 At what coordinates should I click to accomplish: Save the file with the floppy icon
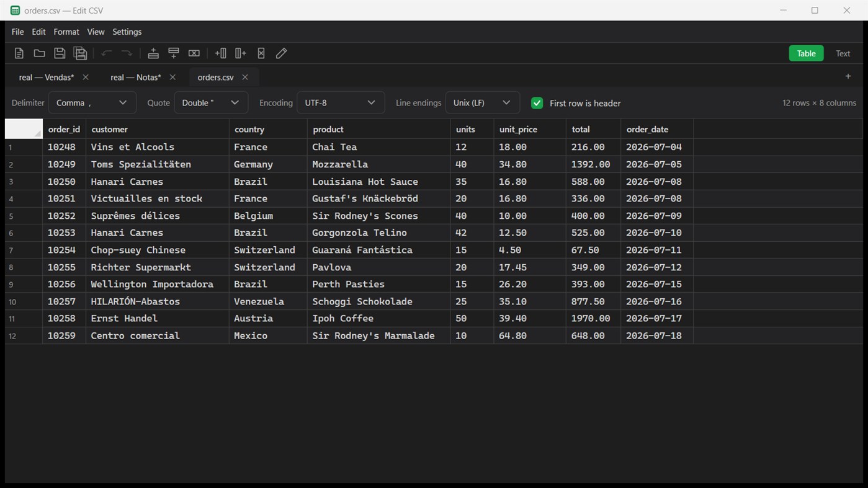(60, 53)
